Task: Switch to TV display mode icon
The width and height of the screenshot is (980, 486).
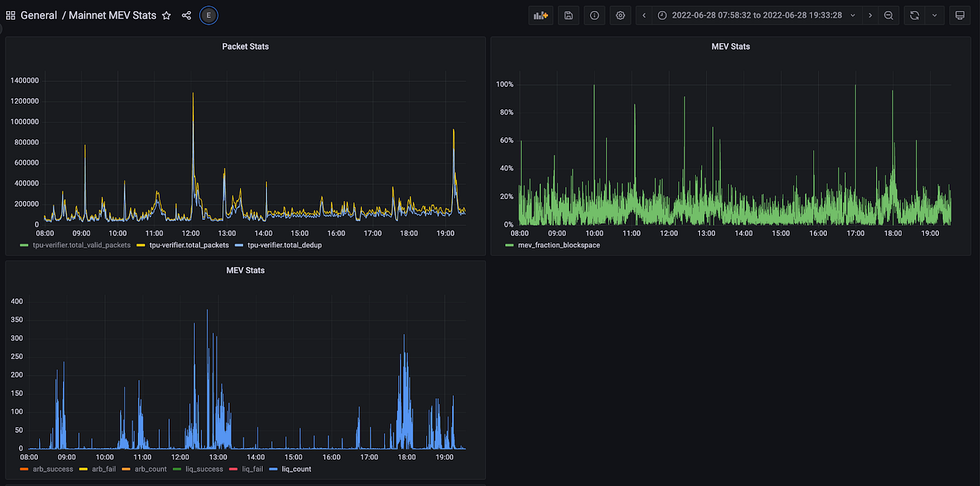Action: coord(960,15)
